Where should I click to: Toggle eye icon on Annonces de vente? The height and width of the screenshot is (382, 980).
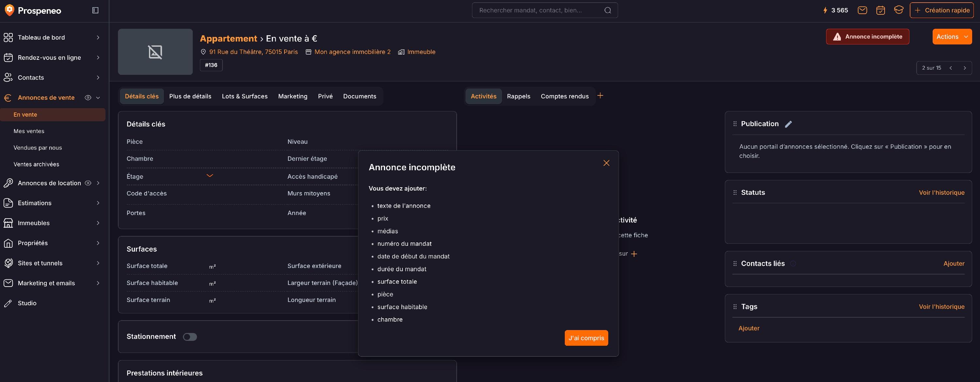click(88, 98)
